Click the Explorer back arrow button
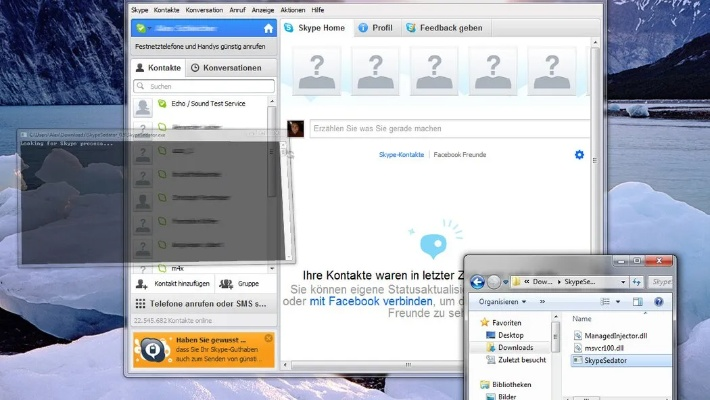Viewport: 710px width, 400px height. coord(477,283)
